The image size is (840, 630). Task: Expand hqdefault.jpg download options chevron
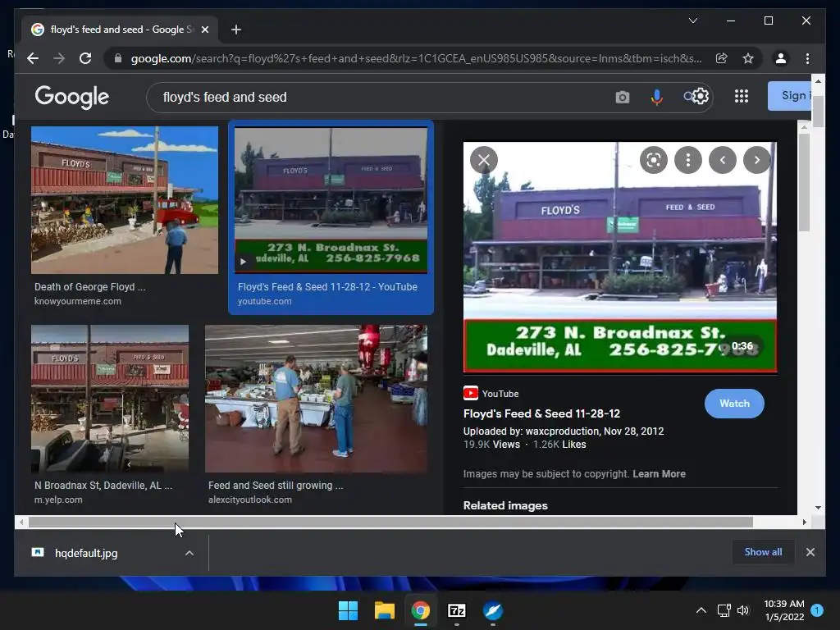[x=189, y=553]
